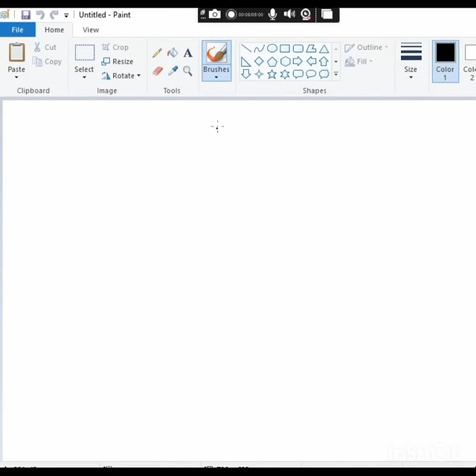The width and height of the screenshot is (476, 476).
Task: Select the Color picker eyedropper
Action: [x=173, y=71]
